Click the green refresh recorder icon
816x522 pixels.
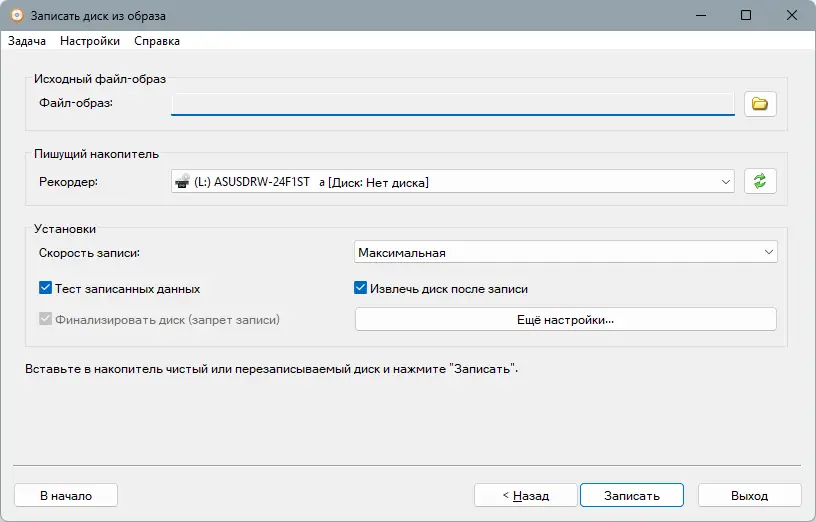click(760, 181)
